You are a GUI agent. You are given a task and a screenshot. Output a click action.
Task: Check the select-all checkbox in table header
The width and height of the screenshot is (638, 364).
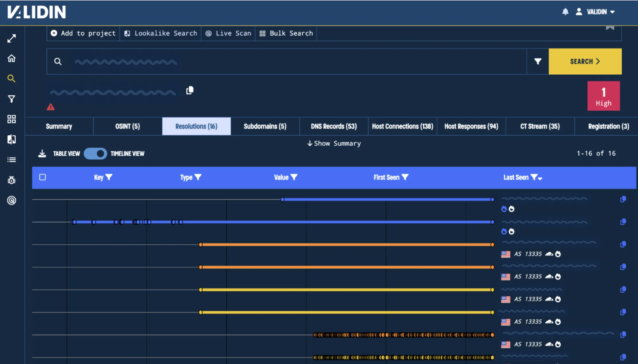pyautogui.click(x=43, y=177)
